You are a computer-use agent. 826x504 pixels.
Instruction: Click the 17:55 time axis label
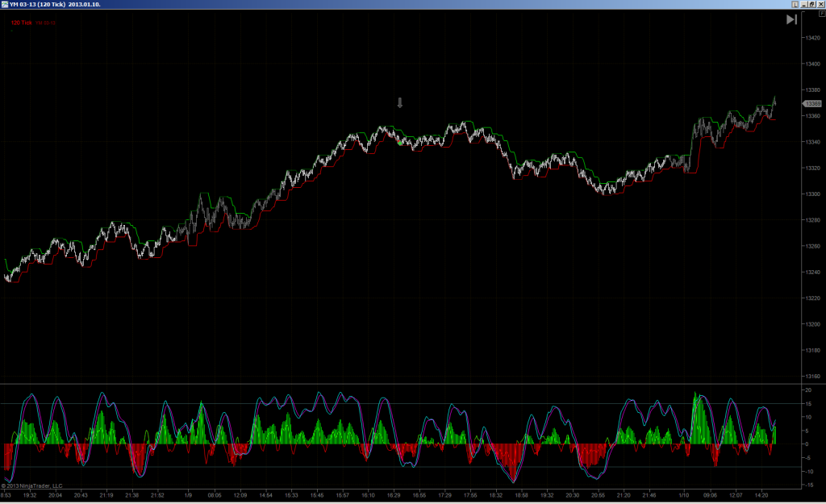pos(470,495)
